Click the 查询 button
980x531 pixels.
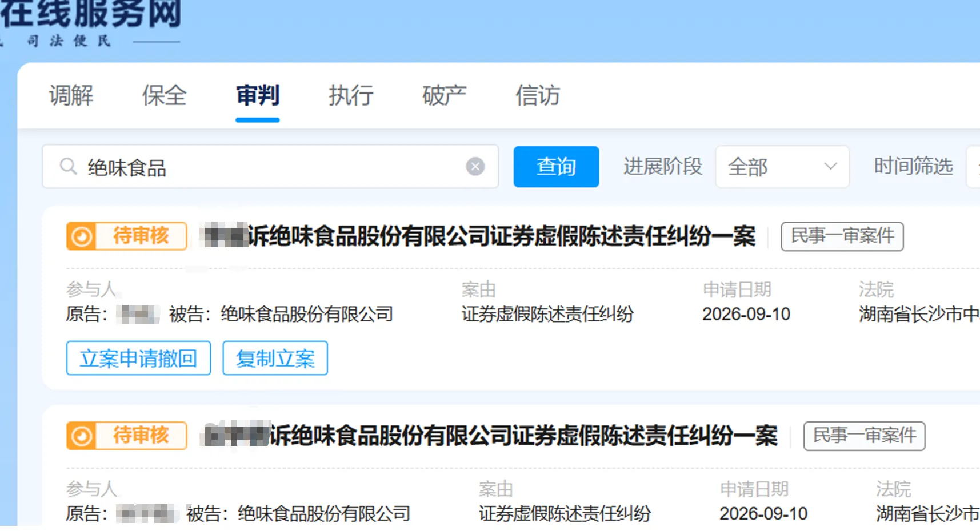point(556,167)
